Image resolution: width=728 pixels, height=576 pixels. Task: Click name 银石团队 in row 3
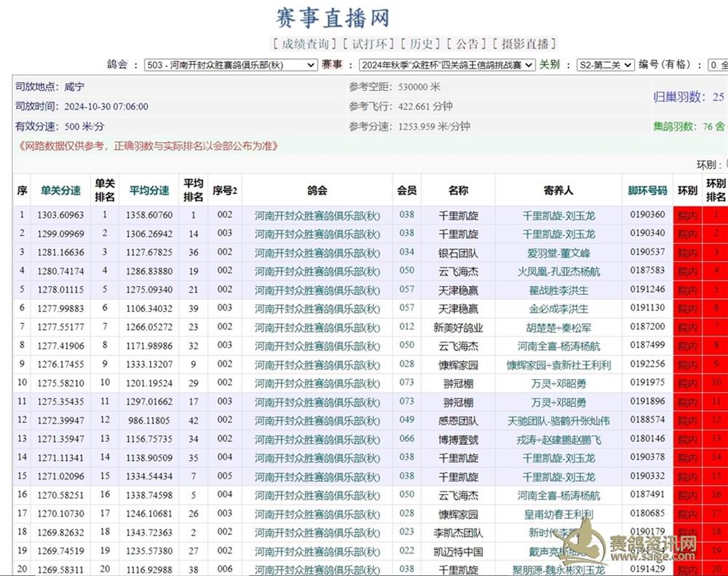click(x=458, y=253)
